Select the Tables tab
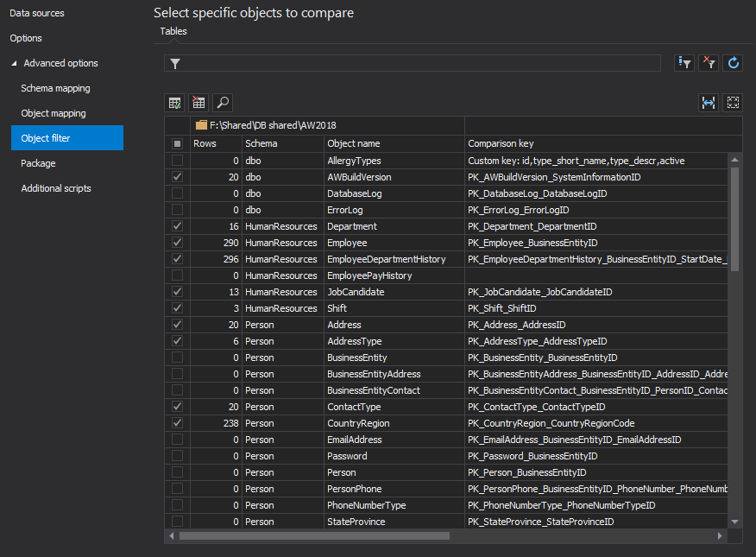Viewport: 756px width, 557px height. click(x=173, y=31)
